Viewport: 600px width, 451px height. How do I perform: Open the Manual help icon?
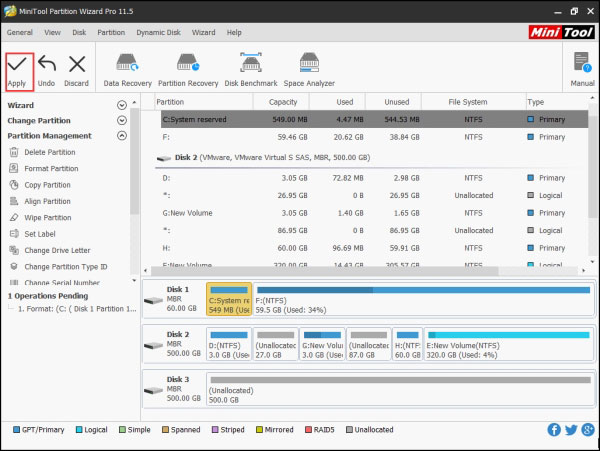point(582,62)
